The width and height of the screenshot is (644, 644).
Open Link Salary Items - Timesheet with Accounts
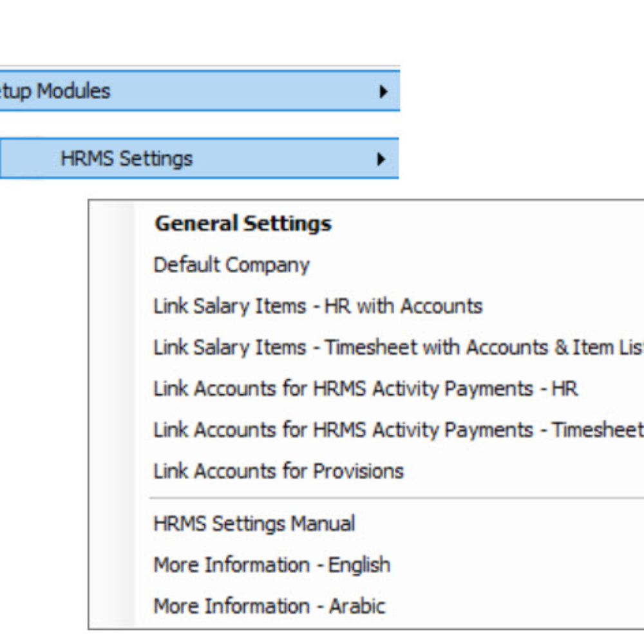click(398, 348)
